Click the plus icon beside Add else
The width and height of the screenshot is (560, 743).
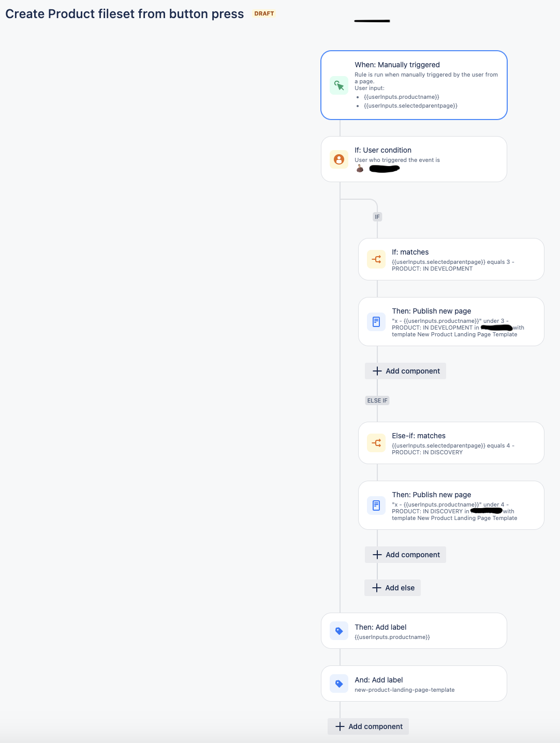[377, 588]
